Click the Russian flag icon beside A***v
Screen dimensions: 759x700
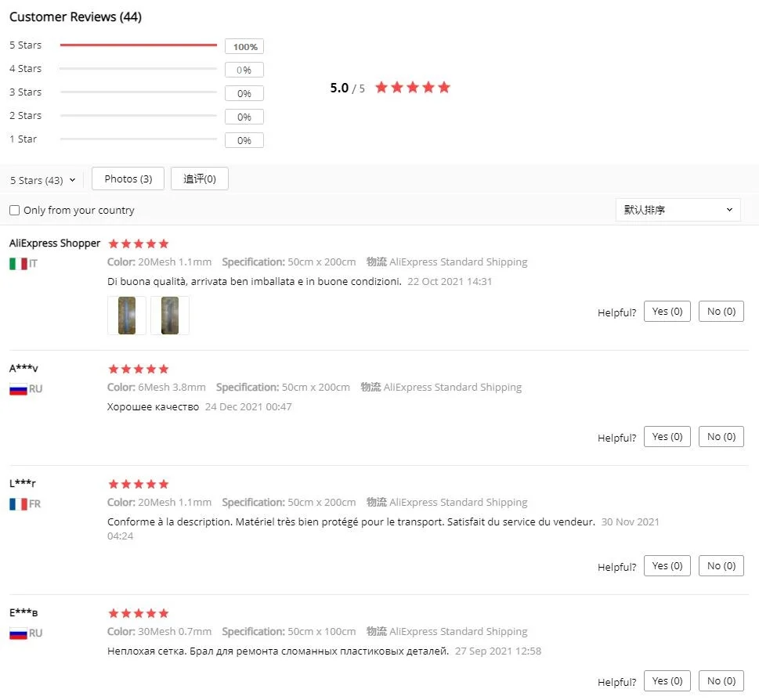point(18,389)
